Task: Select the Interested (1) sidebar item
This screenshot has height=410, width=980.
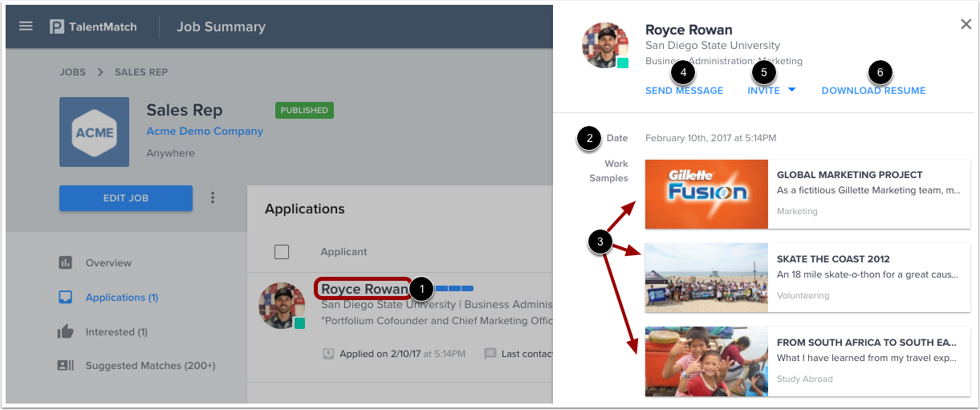Action: pos(116,331)
